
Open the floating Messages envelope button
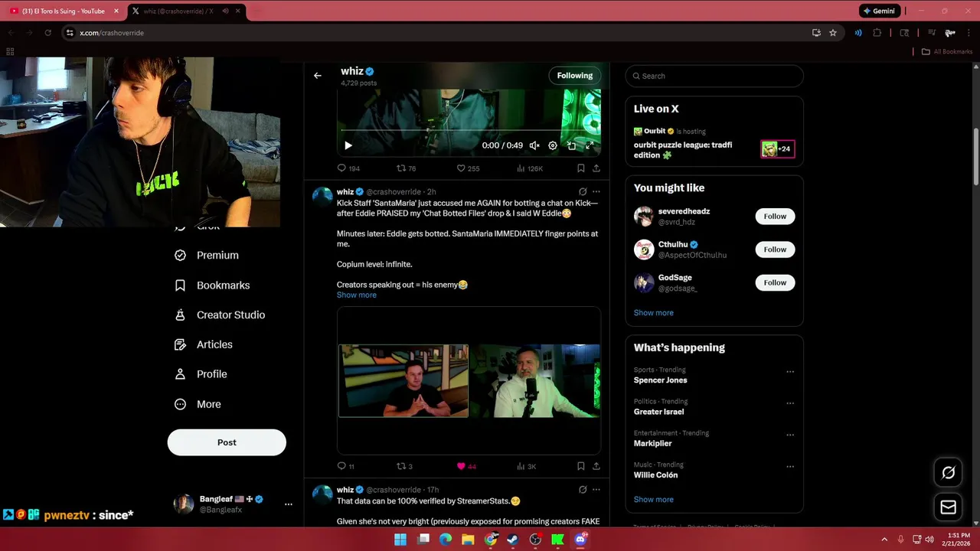coord(948,507)
